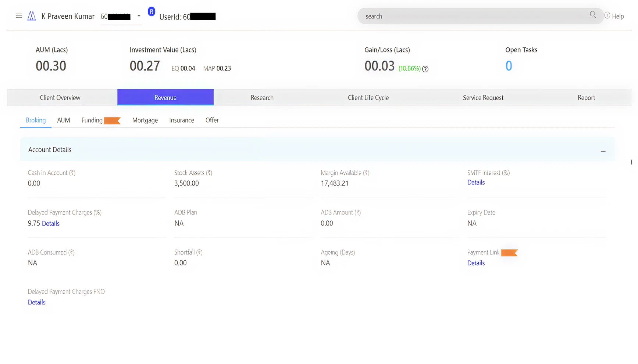The height and width of the screenshot is (364, 638).
Task: Open Payment Link Details
Action: click(476, 263)
